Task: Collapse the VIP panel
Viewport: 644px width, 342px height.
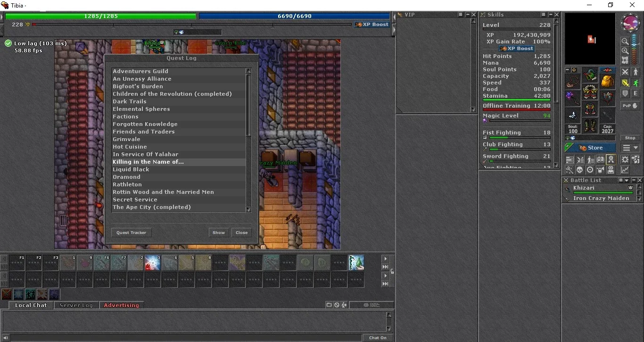Action: (467, 15)
